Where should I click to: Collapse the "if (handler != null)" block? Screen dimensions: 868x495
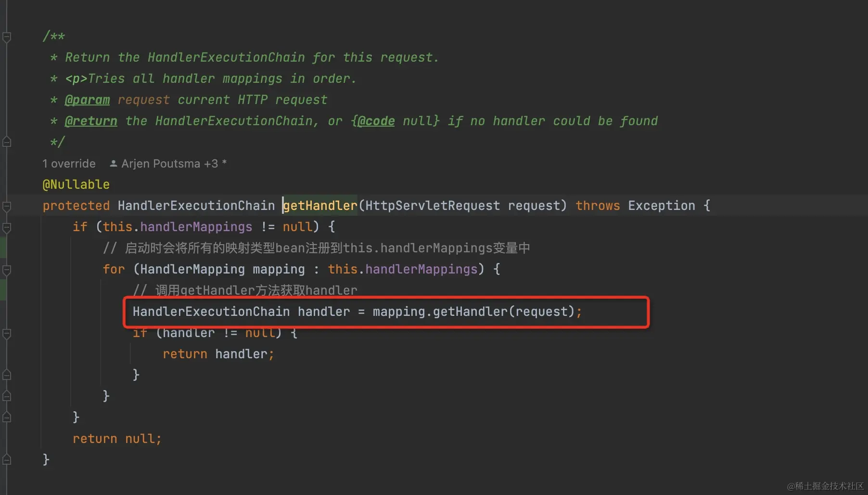7,333
